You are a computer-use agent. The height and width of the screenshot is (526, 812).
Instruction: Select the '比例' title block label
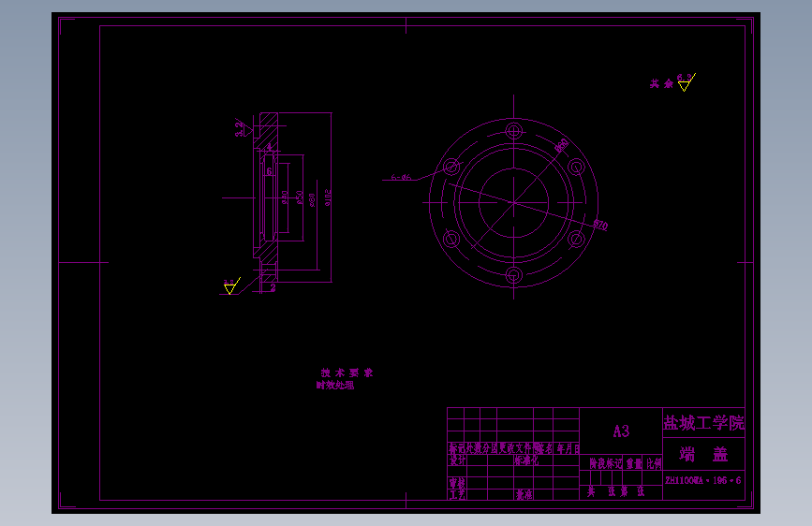point(654,463)
